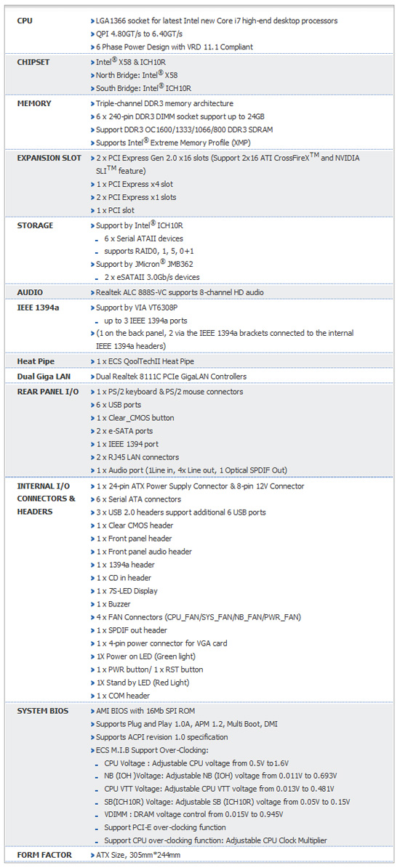
Task: Click '6 x Serial ATAII devices' text
Action: (143, 238)
